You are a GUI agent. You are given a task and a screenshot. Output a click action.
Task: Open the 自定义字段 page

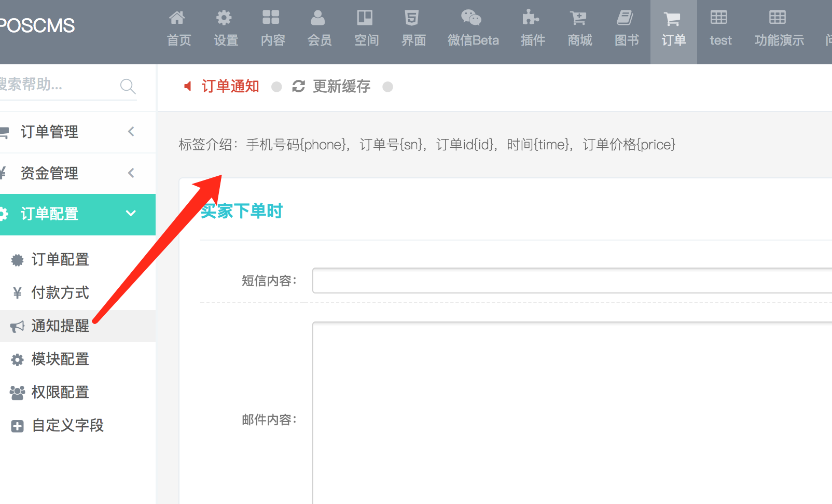[x=68, y=425]
